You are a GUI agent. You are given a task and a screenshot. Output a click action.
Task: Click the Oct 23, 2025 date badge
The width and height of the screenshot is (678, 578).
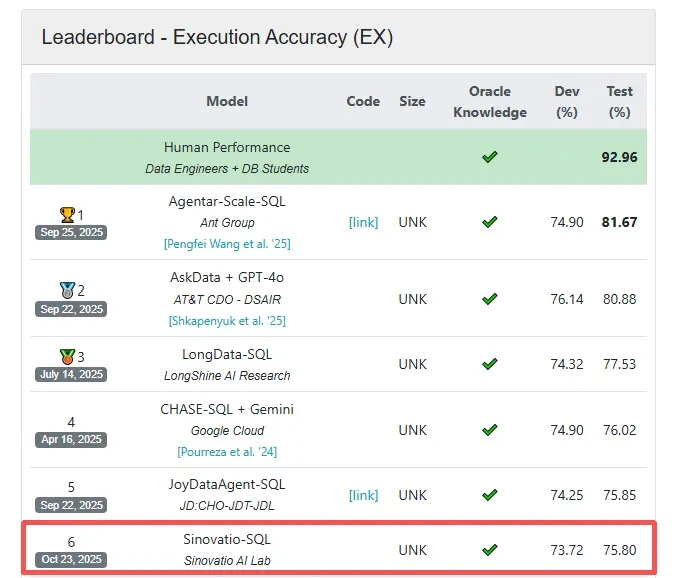tap(72, 560)
